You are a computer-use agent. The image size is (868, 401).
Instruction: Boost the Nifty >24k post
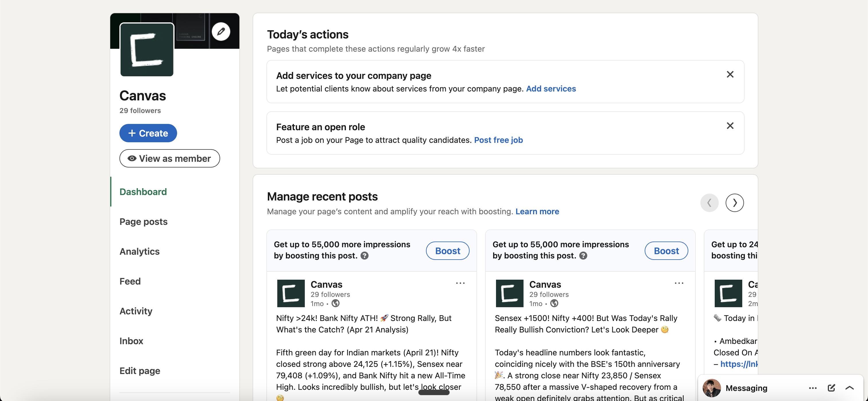(x=447, y=250)
